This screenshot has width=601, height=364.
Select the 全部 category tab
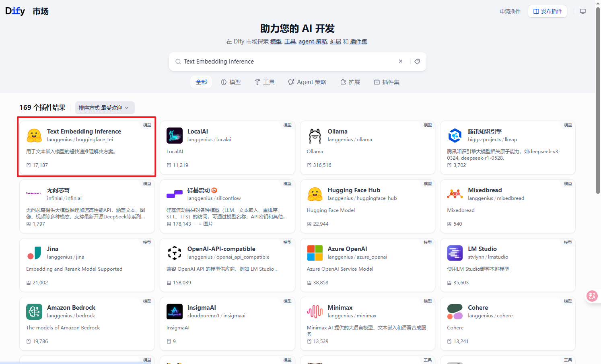(x=201, y=82)
